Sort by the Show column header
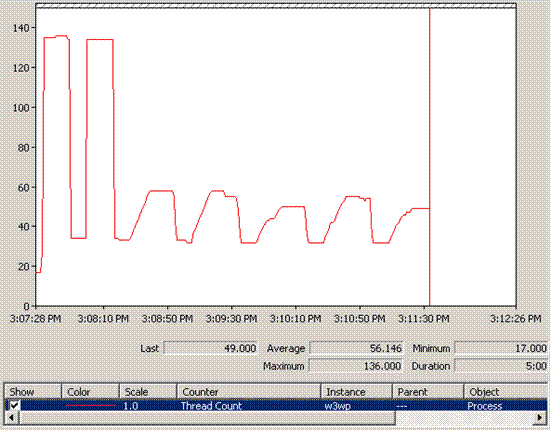This screenshot has width=550, height=430. click(33, 391)
